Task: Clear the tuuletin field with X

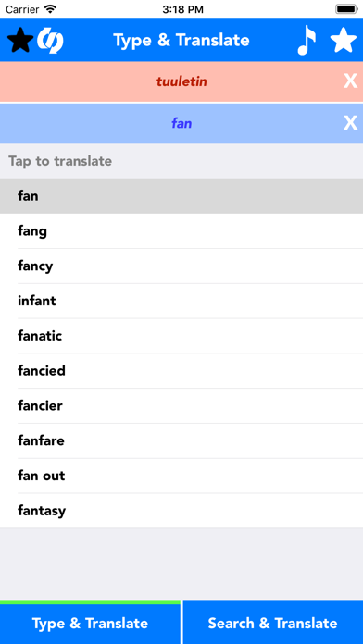Action: 350,81
